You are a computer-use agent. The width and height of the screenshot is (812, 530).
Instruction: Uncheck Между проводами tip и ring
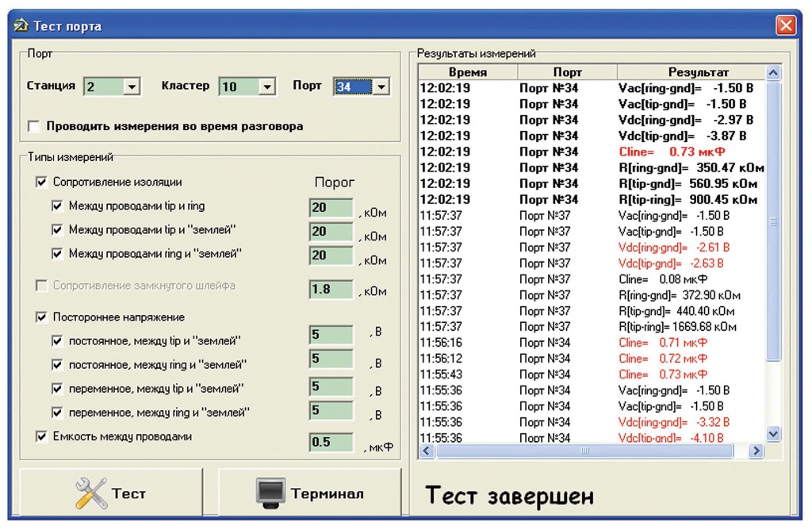pos(57,205)
